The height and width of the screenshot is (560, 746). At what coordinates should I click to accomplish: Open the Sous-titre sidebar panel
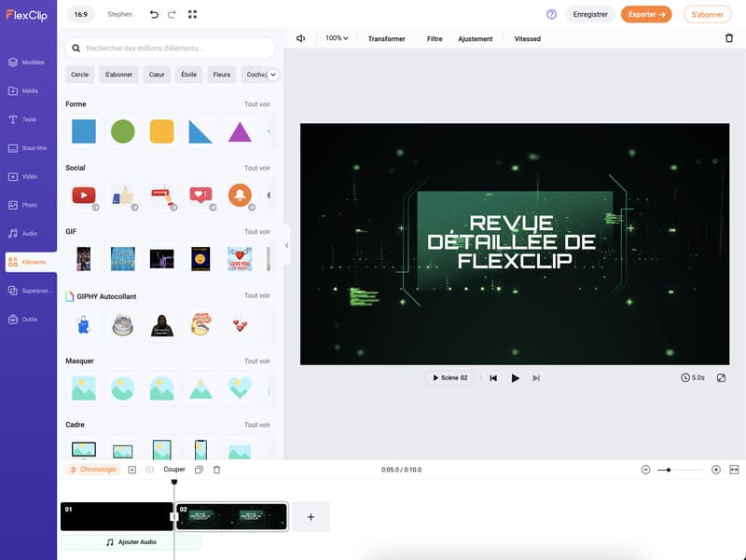coord(28,148)
